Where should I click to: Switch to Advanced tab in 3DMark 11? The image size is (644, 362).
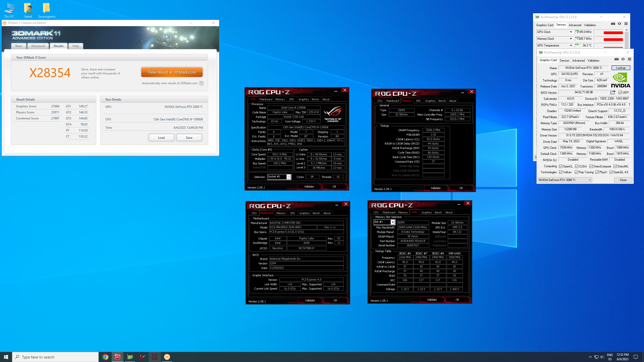click(38, 46)
